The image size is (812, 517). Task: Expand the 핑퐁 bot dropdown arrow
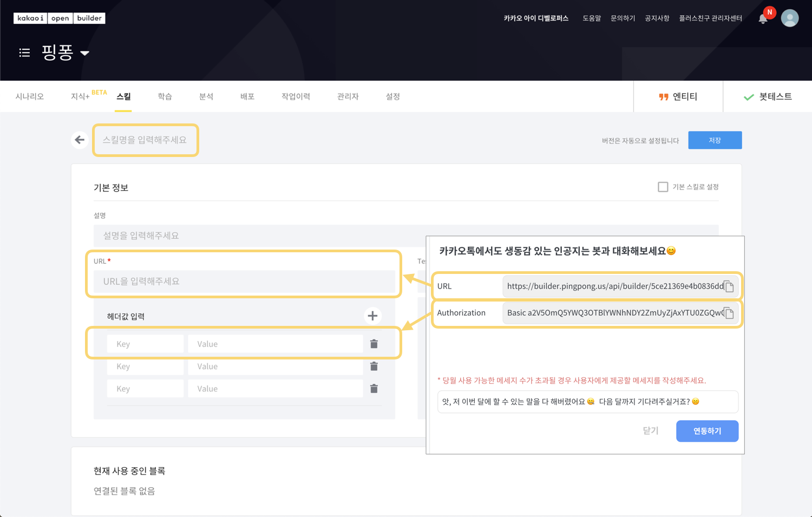pos(84,53)
